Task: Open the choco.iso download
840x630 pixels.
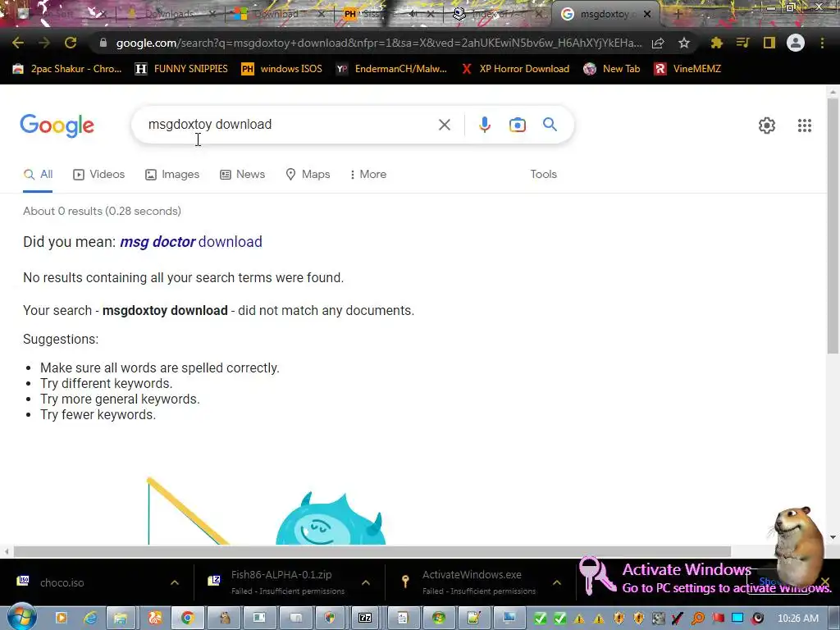Action: click(62, 582)
